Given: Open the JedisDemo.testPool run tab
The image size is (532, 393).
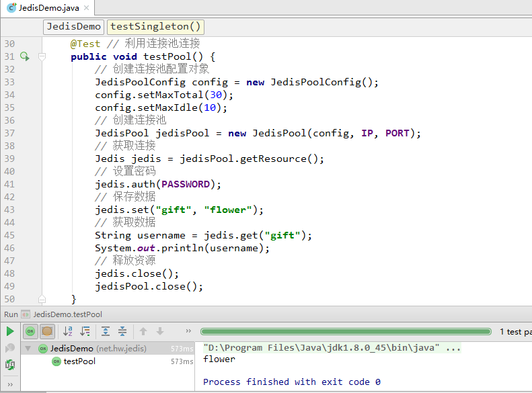Looking at the screenshot, I should coord(62,314).
